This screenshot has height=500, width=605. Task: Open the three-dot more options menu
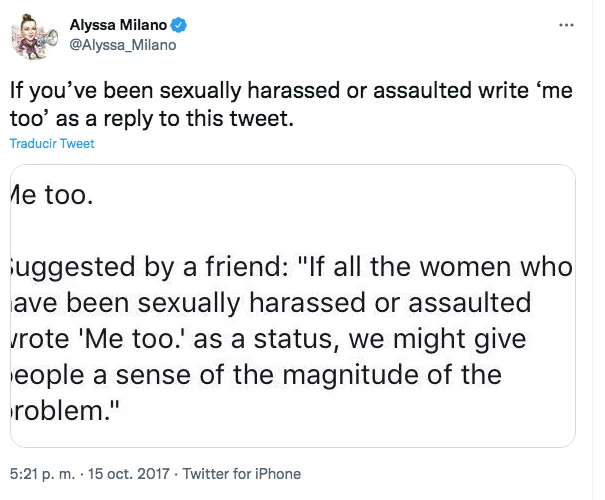click(567, 24)
